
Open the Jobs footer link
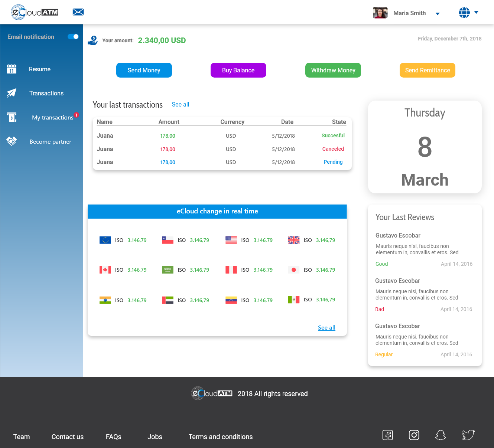[x=155, y=437]
